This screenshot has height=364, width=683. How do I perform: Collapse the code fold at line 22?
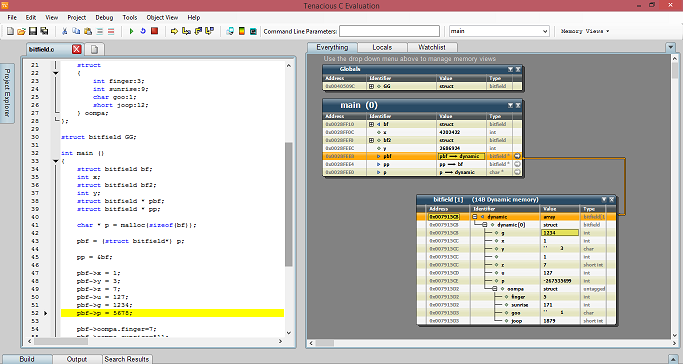tap(56, 73)
